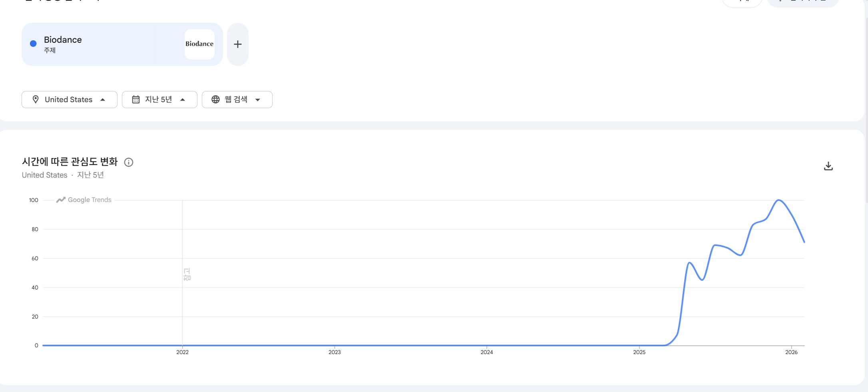Viewport: 868px width, 392px height.
Task: Download the interest over time chart data
Action: (x=828, y=166)
